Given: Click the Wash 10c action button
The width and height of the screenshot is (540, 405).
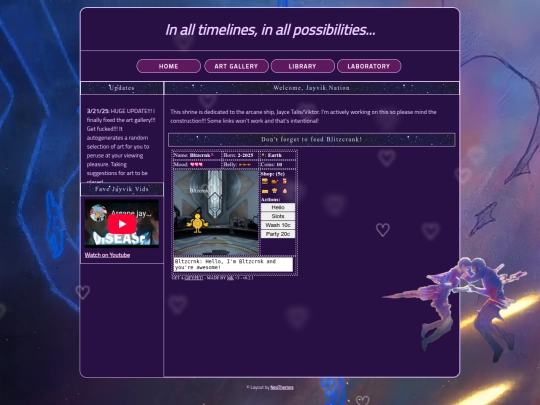Looking at the screenshot, I should click(278, 225).
